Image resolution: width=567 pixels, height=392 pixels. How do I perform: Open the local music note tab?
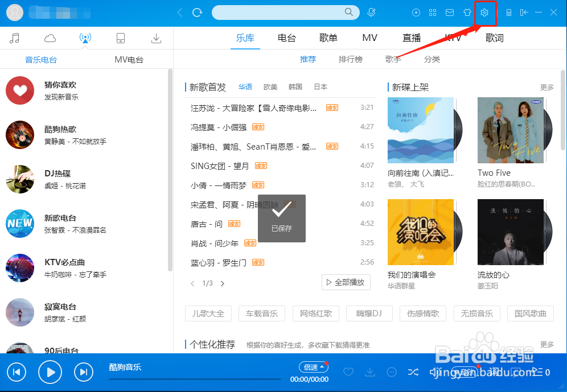point(14,38)
